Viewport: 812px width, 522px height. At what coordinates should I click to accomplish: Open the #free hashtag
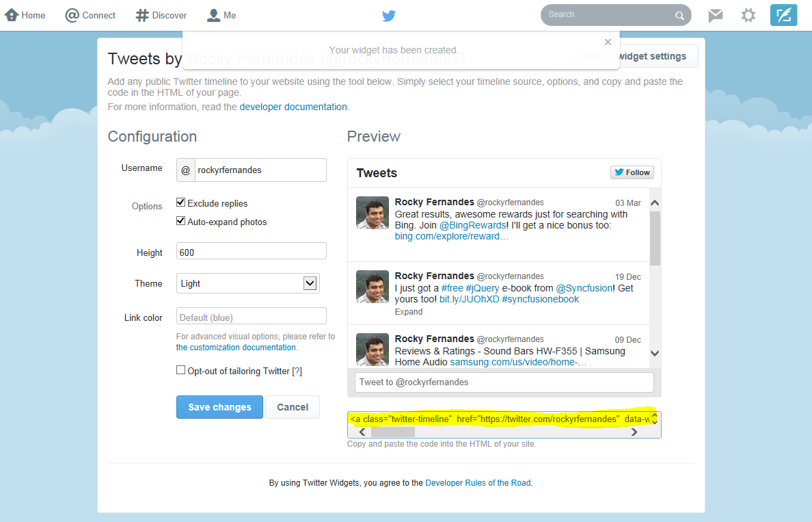point(452,288)
